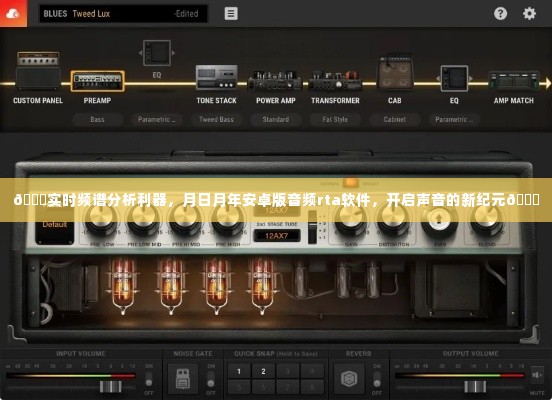Open the 2nd Stage Tube 12AX7 selector
The width and height of the screenshot is (552, 400).
pyautogui.click(x=277, y=236)
